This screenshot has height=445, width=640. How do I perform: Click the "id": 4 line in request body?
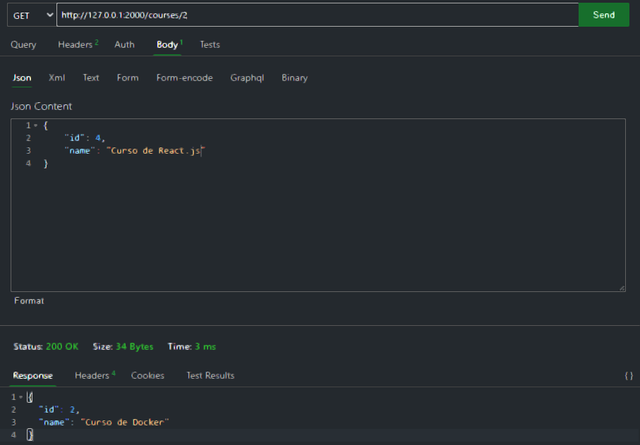tap(84, 138)
